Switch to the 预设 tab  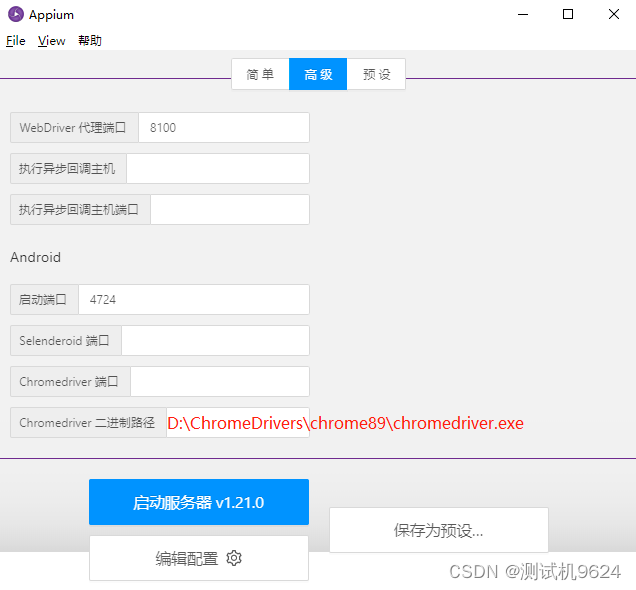pos(376,74)
